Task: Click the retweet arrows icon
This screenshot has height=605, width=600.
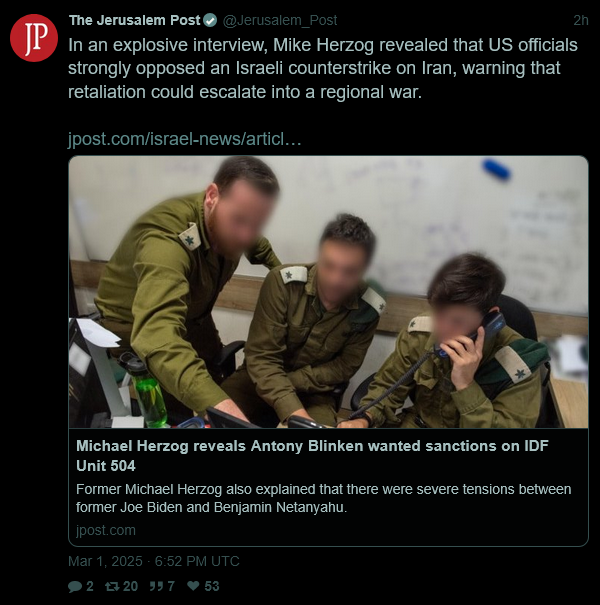Action: tap(112, 586)
